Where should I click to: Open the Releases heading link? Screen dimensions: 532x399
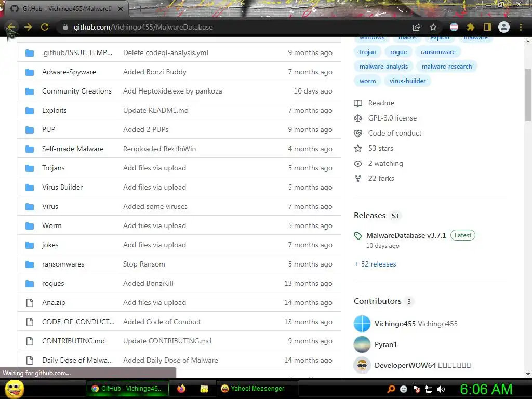tap(370, 216)
